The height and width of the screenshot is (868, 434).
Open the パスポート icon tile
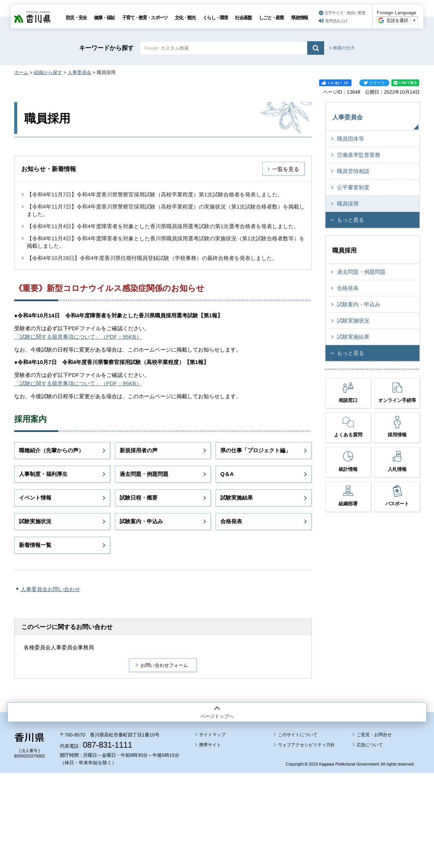pos(397,497)
